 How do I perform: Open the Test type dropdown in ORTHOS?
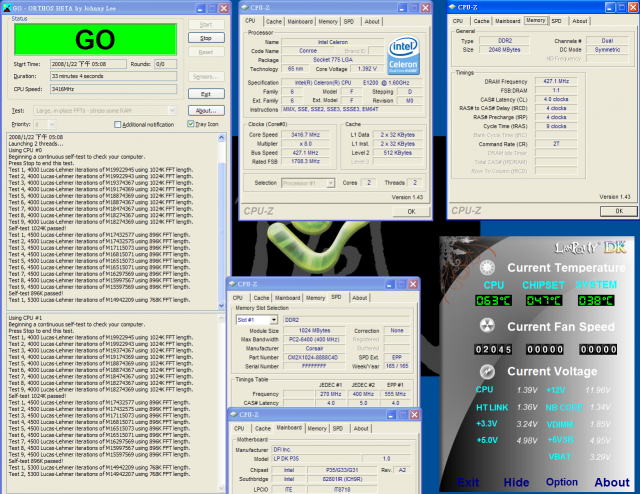coord(172,111)
